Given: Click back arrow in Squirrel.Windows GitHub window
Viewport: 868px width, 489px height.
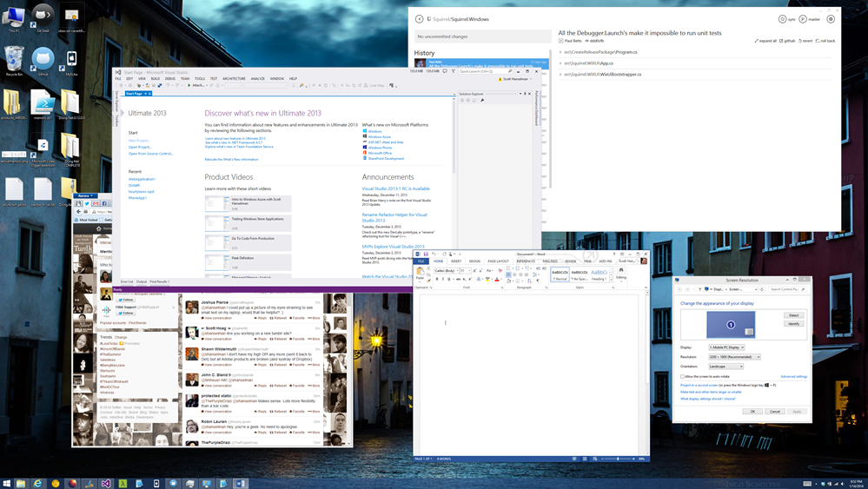Looking at the screenshot, I should point(419,19).
